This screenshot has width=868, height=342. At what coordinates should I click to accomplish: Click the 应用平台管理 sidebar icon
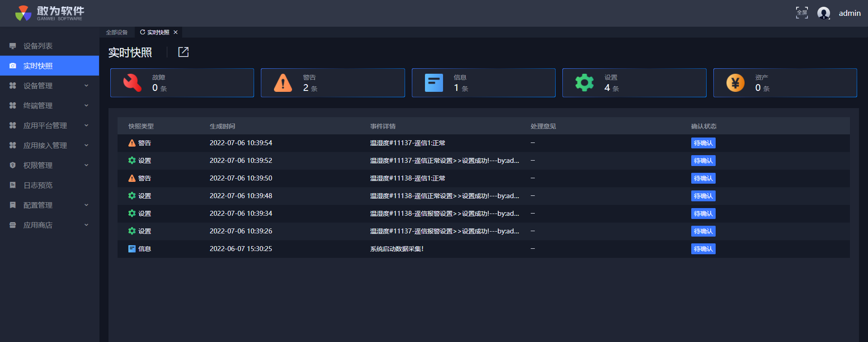13,125
